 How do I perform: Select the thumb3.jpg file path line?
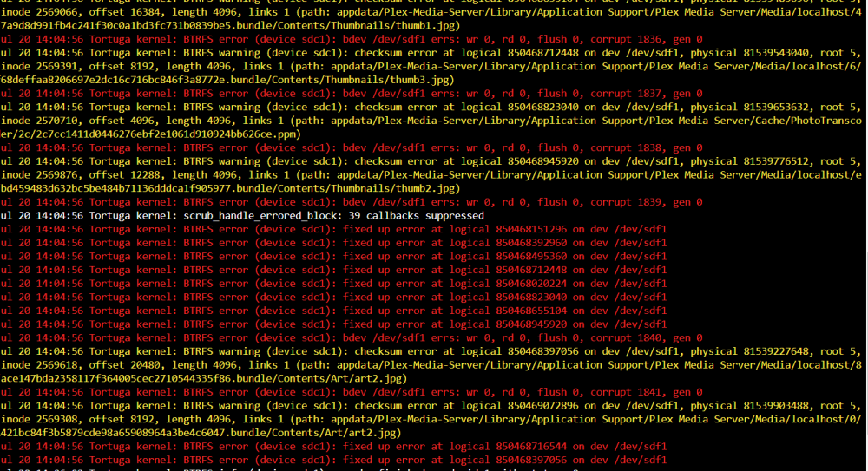227,80
